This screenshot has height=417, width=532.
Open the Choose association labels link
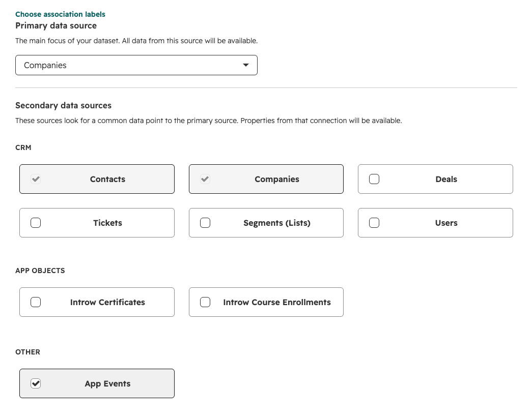click(x=60, y=14)
